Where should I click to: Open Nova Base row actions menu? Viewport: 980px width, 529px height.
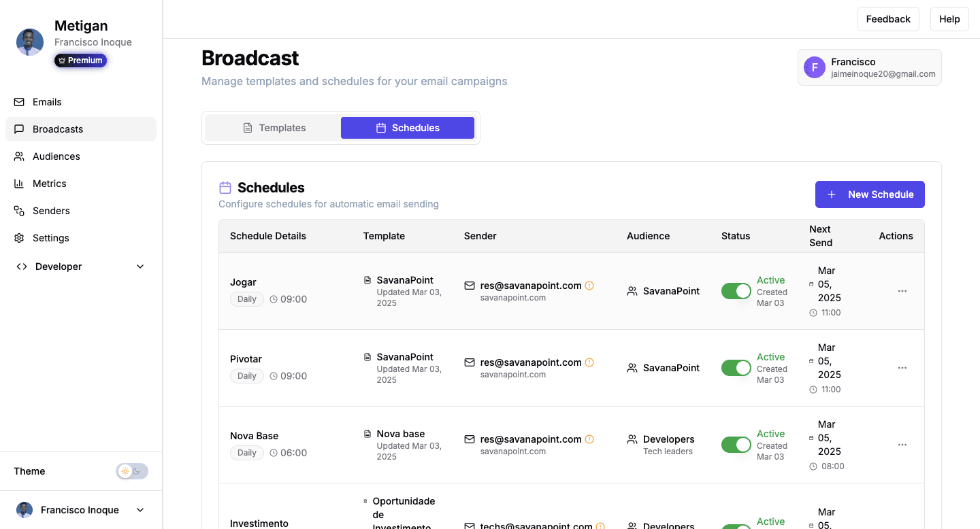[902, 445]
